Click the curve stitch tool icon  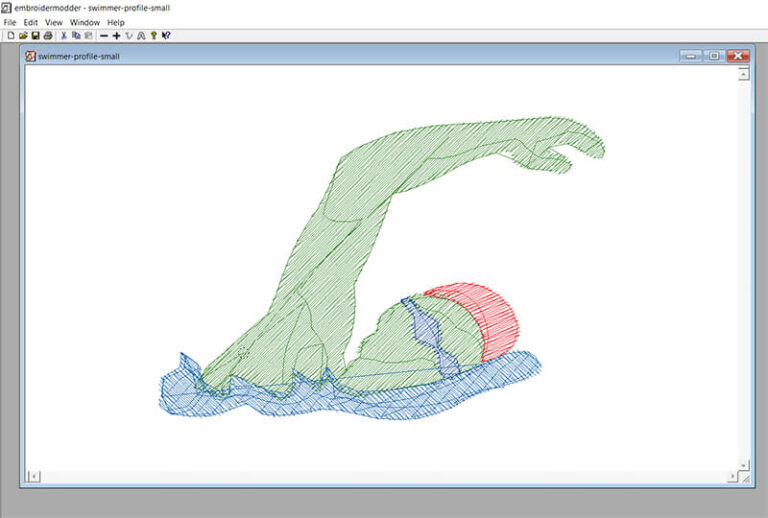(129, 36)
